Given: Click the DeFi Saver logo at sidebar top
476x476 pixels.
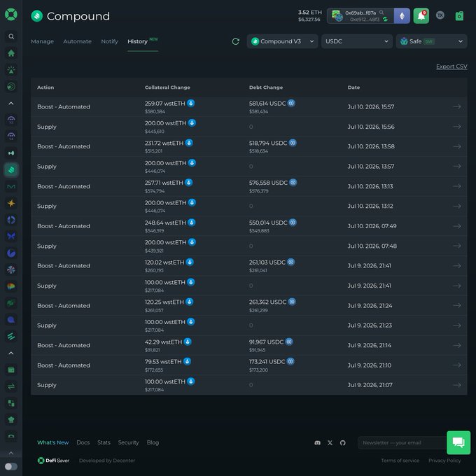Looking at the screenshot, I should click(11, 14).
